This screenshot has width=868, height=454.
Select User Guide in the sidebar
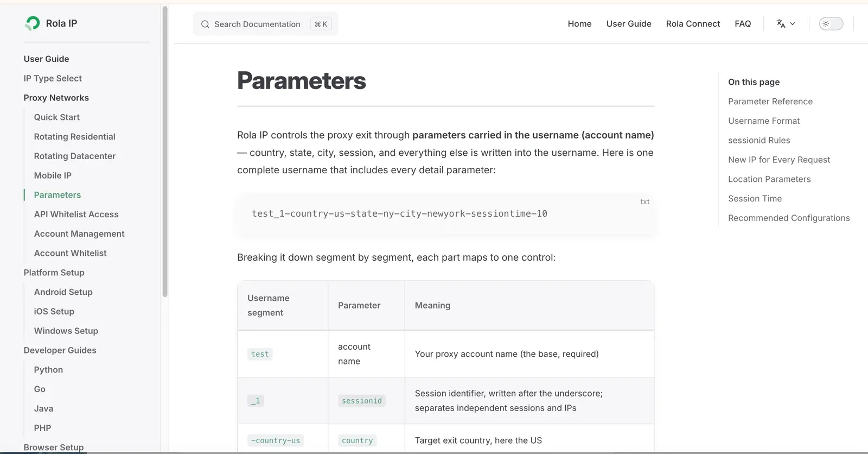tap(46, 59)
